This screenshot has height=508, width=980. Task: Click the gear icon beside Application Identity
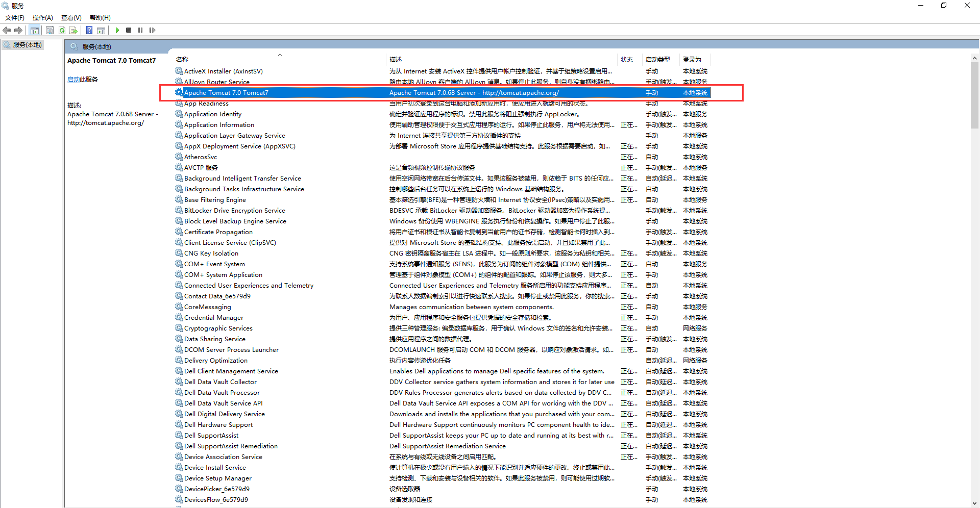179,114
